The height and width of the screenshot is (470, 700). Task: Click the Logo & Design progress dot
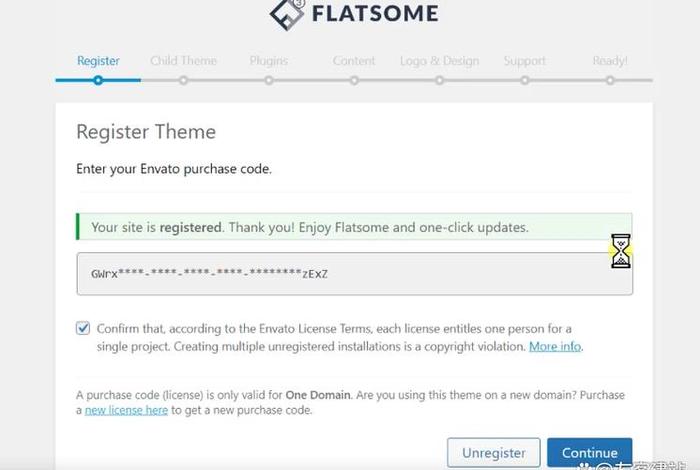coord(439,80)
